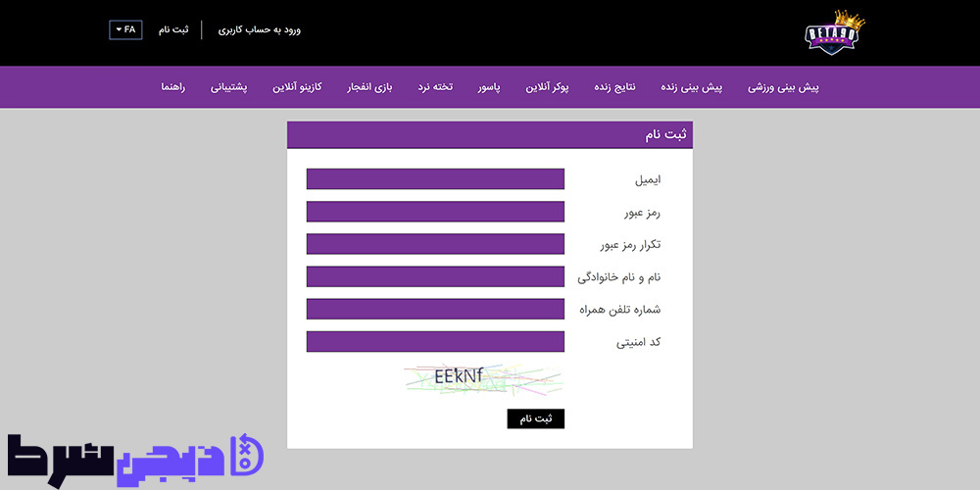Open راهنما help menu item
This screenshot has width=980, height=490.
(x=172, y=87)
